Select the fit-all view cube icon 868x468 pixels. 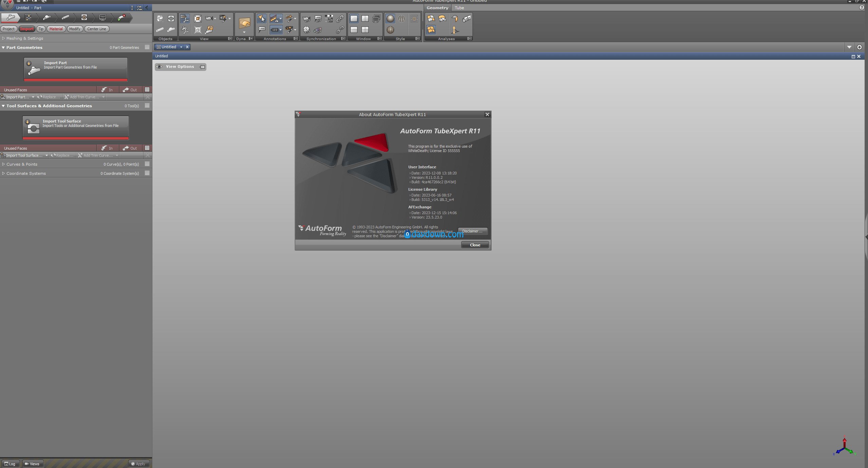click(198, 18)
